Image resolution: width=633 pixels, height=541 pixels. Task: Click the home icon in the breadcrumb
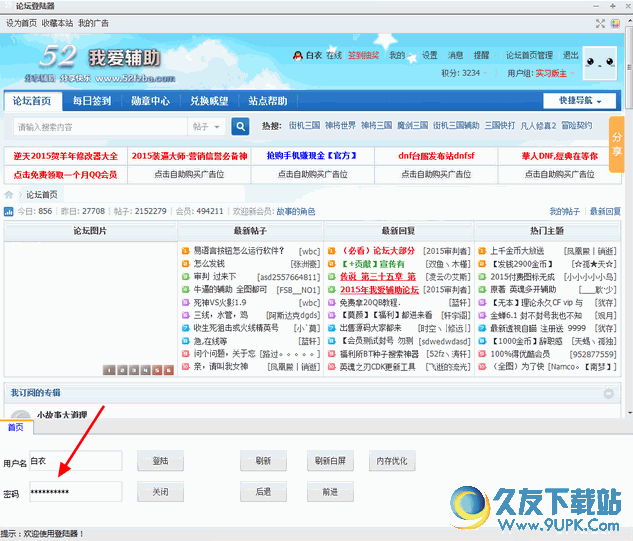[8, 195]
